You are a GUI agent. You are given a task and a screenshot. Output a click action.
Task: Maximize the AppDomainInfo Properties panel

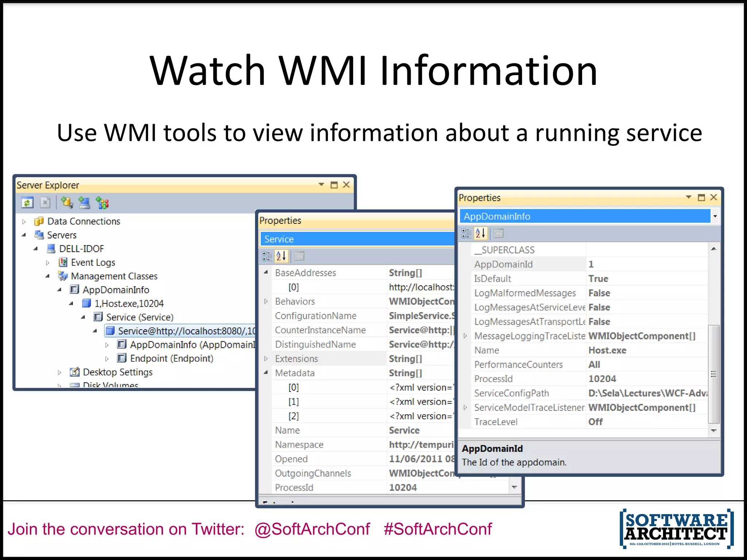click(701, 197)
